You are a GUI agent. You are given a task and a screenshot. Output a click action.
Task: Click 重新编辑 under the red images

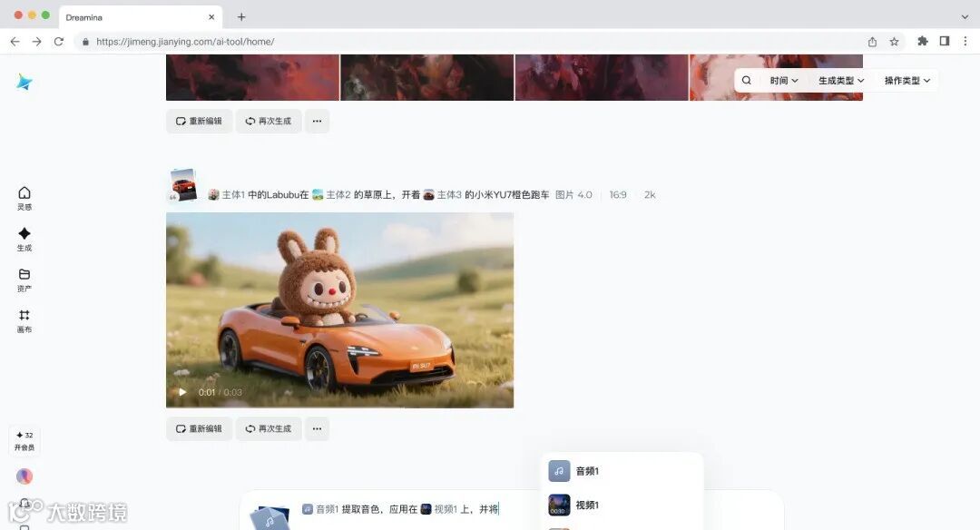pos(199,121)
